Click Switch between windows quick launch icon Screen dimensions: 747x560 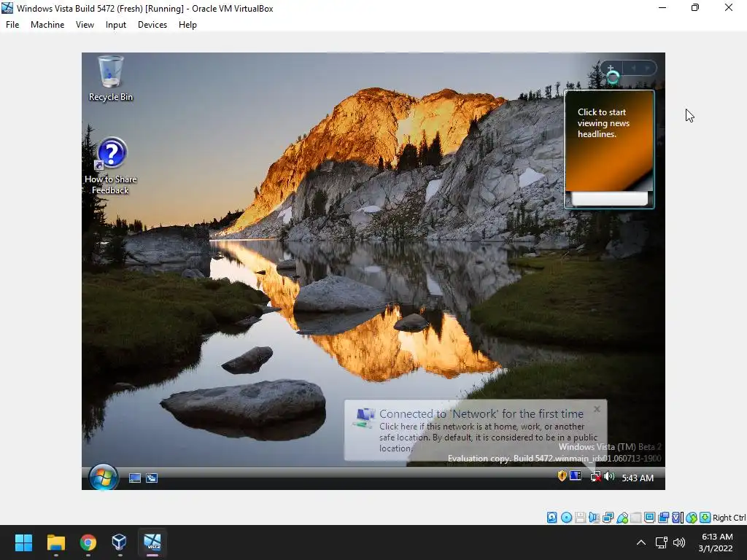[152, 478]
